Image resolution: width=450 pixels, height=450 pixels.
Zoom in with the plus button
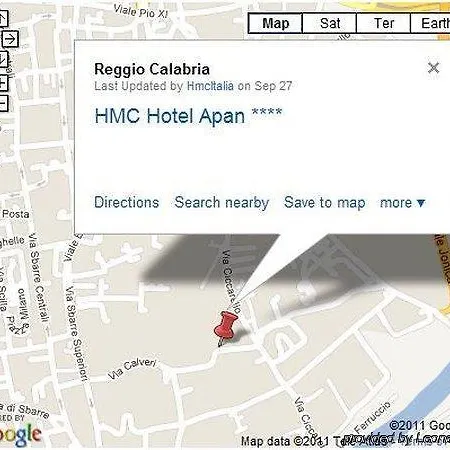tap(3, 82)
